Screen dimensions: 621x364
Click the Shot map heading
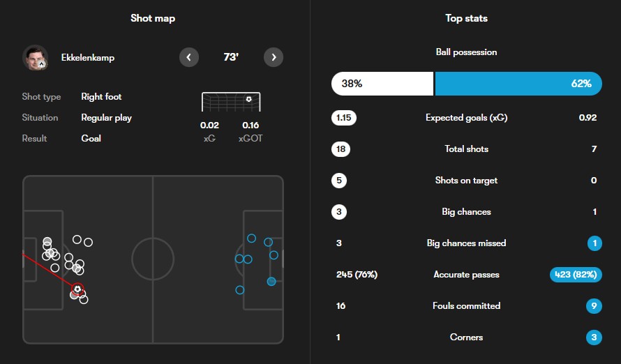(x=153, y=18)
